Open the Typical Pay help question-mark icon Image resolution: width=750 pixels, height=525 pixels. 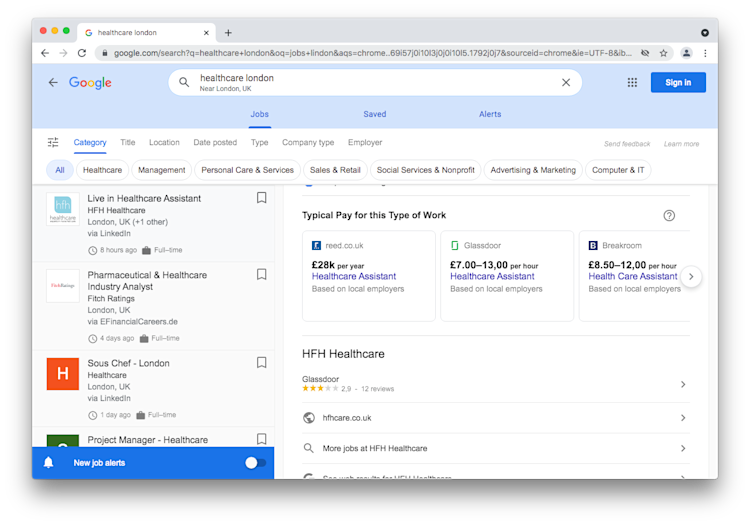tap(669, 216)
